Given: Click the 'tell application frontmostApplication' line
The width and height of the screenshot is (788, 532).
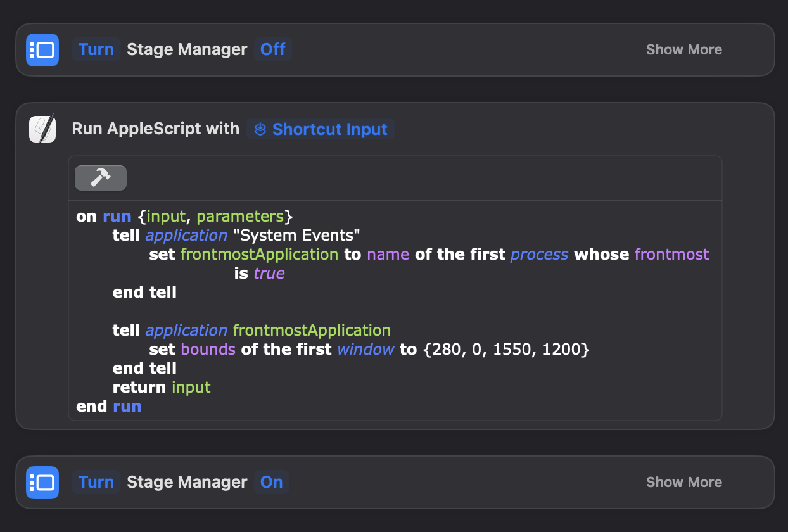Looking at the screenshot, I should coord(251,331).
